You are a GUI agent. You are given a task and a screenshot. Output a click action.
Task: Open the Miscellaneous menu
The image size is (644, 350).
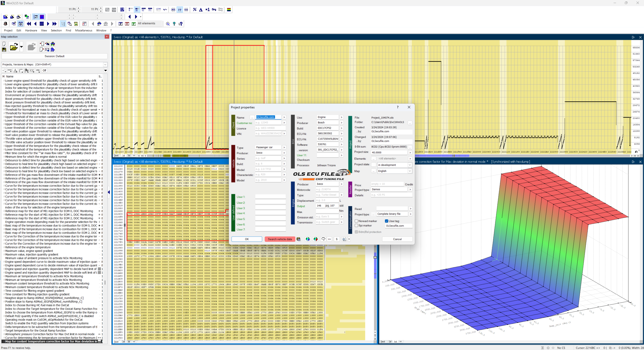tap(84, 30)
